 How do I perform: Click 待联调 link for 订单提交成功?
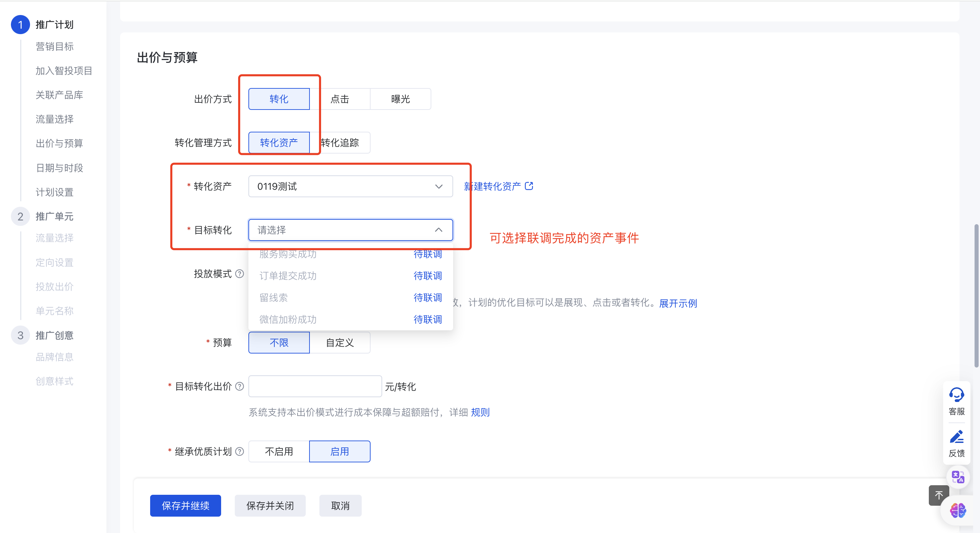tap(428, 276)
